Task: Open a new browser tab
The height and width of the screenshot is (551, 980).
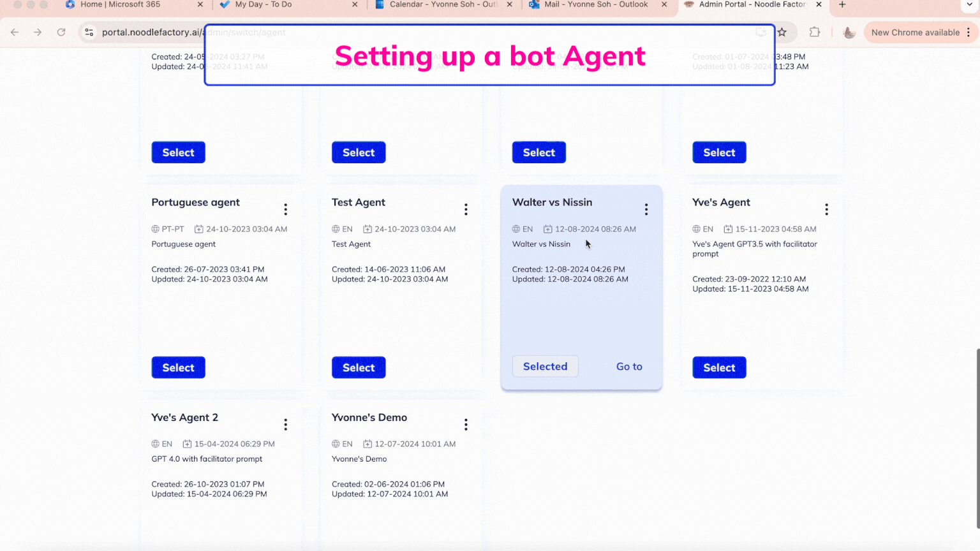Action: (x=842, y=4)
